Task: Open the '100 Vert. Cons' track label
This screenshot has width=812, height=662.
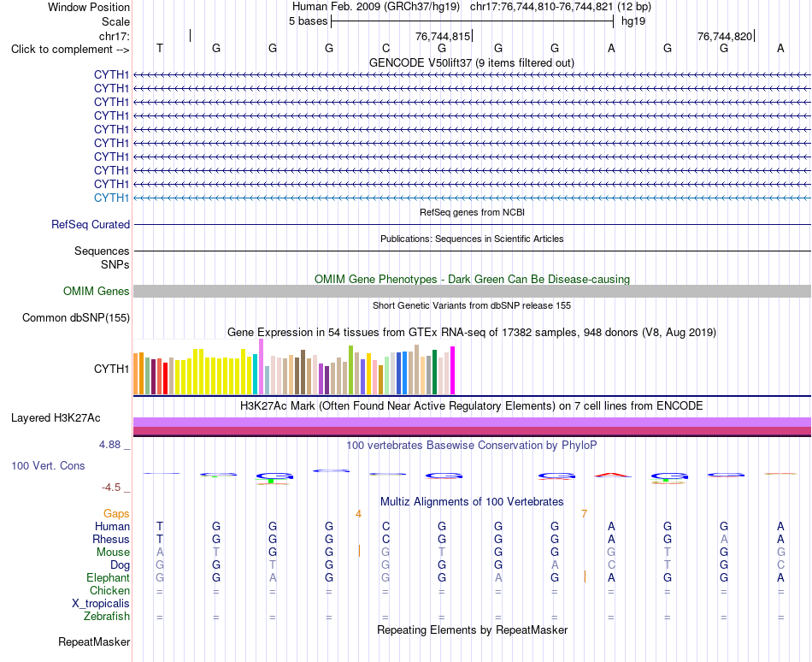Action: tap(48, 465)
